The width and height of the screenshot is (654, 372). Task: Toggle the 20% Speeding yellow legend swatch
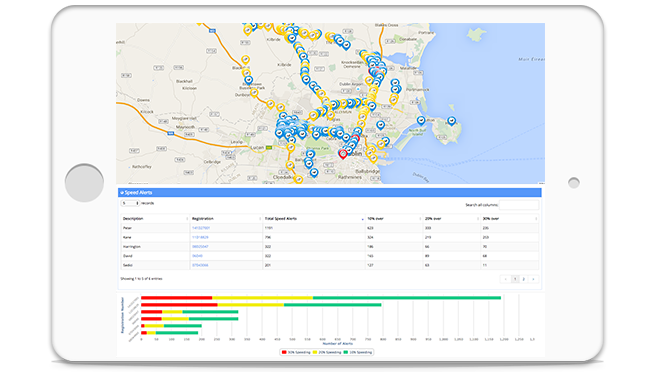315,352
